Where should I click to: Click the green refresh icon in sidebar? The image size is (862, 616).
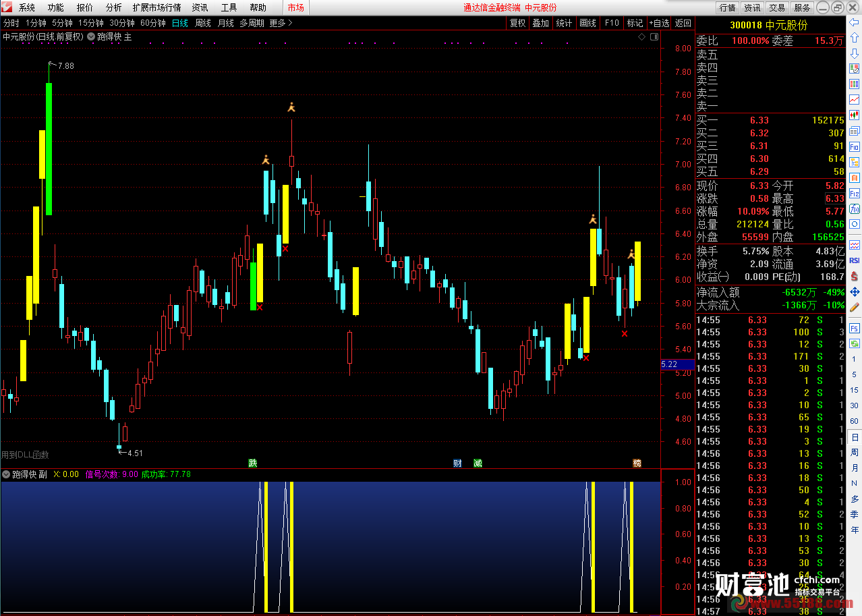coord(854,343)
